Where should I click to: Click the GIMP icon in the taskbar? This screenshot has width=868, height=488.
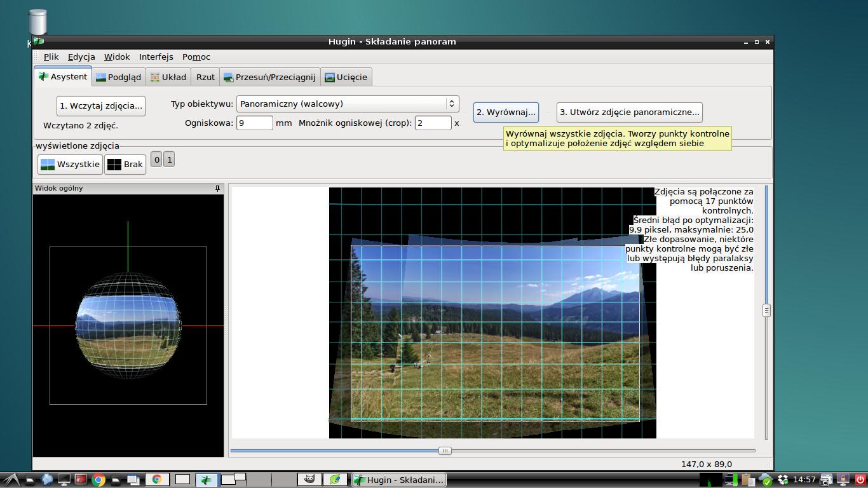[309, 480]
